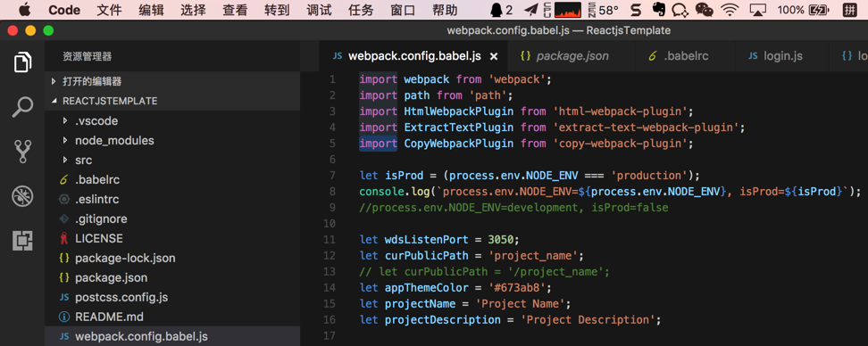Click the README.md info icon
The width and height of the screenshot is (868, 346).
pos(64,317)
